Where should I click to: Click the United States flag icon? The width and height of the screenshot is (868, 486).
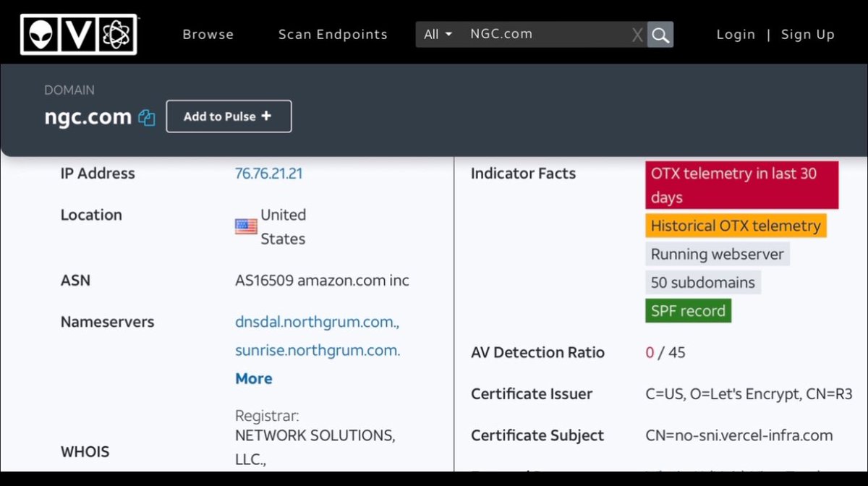click(x=246, y=226)
